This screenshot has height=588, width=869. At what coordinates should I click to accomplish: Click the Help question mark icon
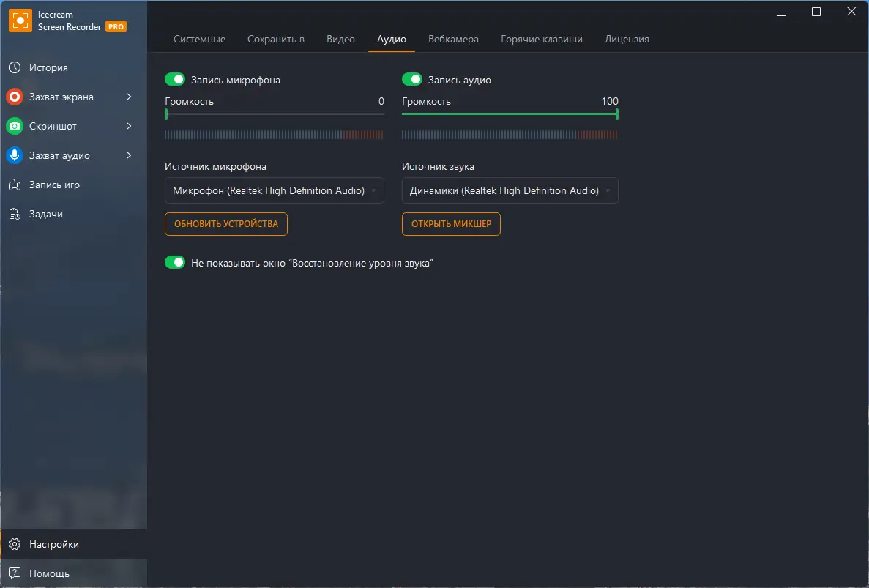pos(15,573)
